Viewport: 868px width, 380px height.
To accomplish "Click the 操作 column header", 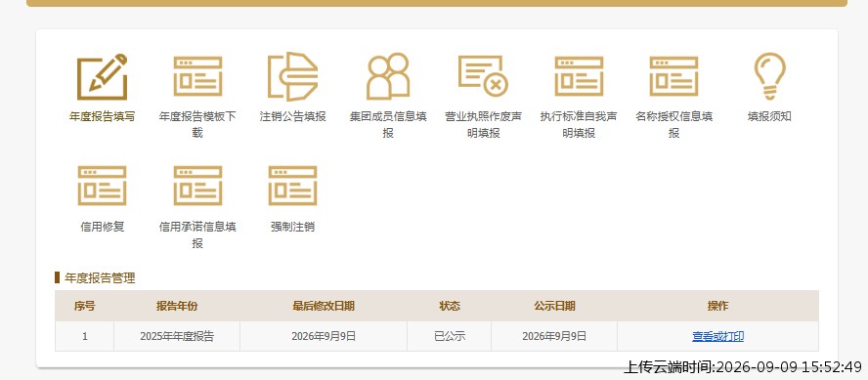I will 718,306.
